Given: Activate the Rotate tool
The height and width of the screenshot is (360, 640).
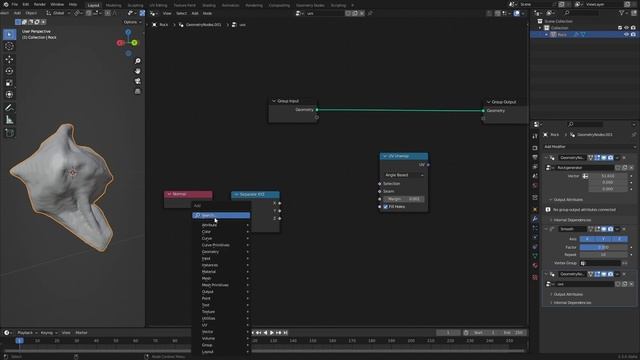Looking at the screenshot, I should 9,71.
